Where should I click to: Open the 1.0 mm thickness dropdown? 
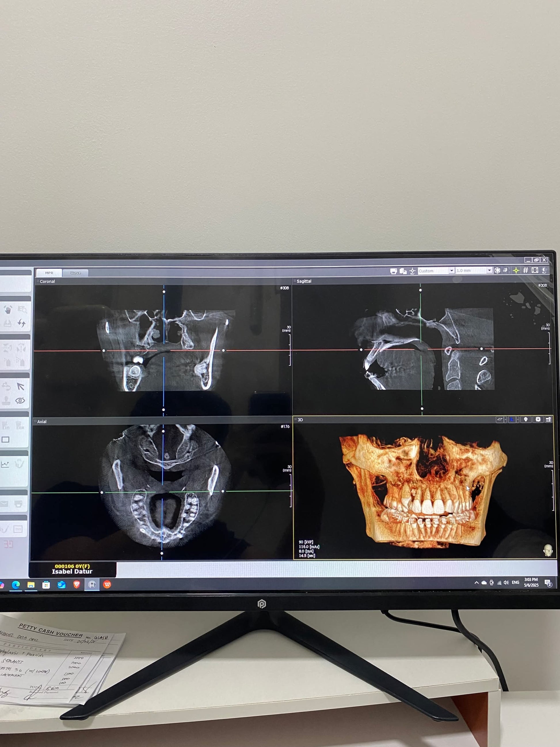pyautogui.click(x=489, y=271)
